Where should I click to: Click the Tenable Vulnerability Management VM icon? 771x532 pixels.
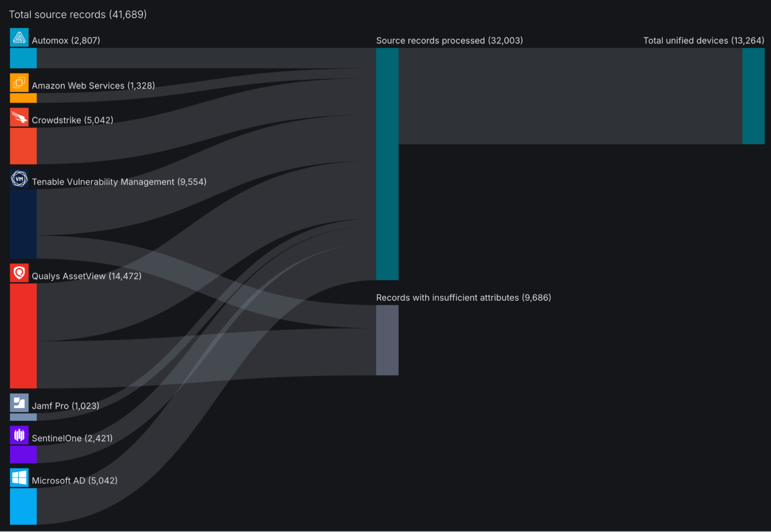[19, 178]
